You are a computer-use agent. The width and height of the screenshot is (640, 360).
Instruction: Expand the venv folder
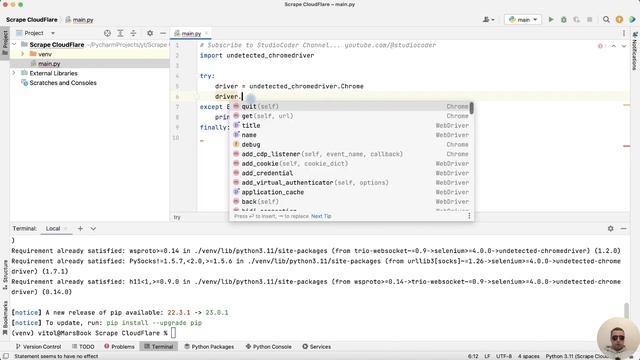point(22,54)
